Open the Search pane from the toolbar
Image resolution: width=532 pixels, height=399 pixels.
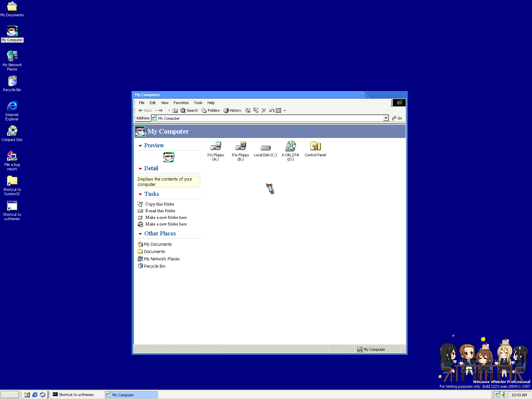pyautogui.click(x=189, y=110)
